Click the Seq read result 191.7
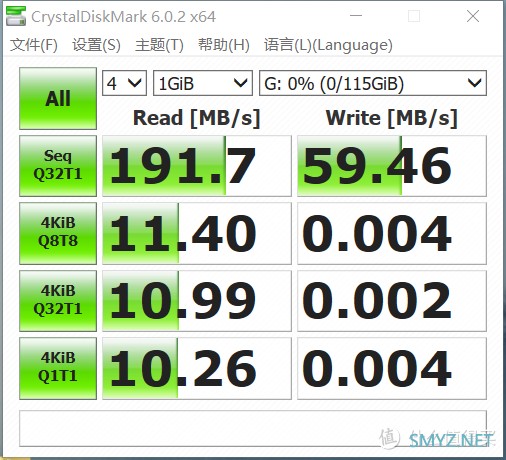This screenshot has width=506, height=460. [x=197, y=166]
